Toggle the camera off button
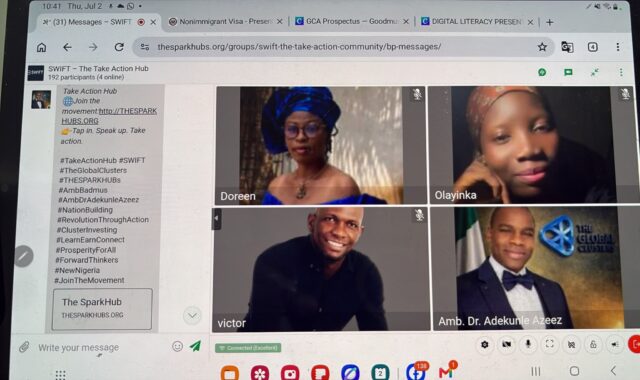The height and width of the screenshot is (380, 640). (507, 344)
